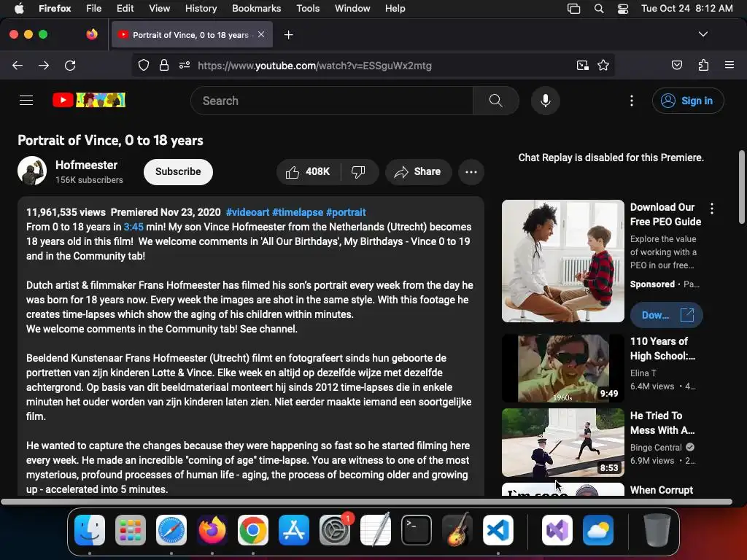747x560 pixels.
Task: Subscribe to the Hofmeester channel
Action: (x=178, y=171)
